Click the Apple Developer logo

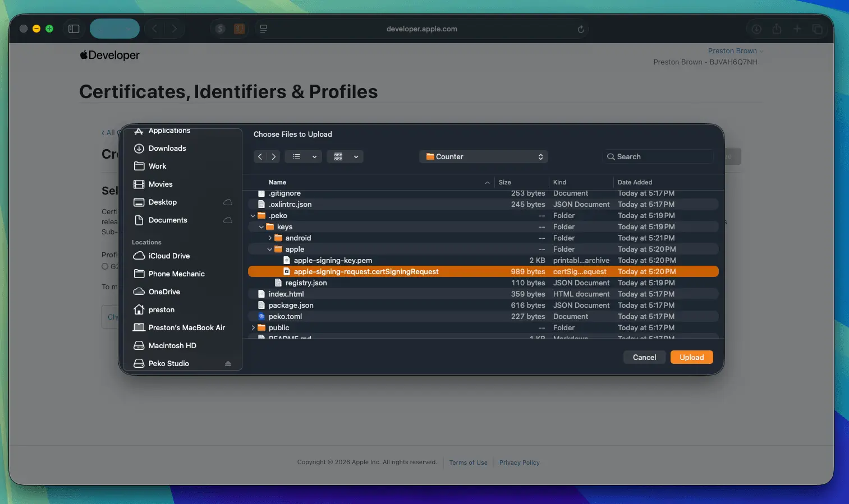click(x=109, y=55)
